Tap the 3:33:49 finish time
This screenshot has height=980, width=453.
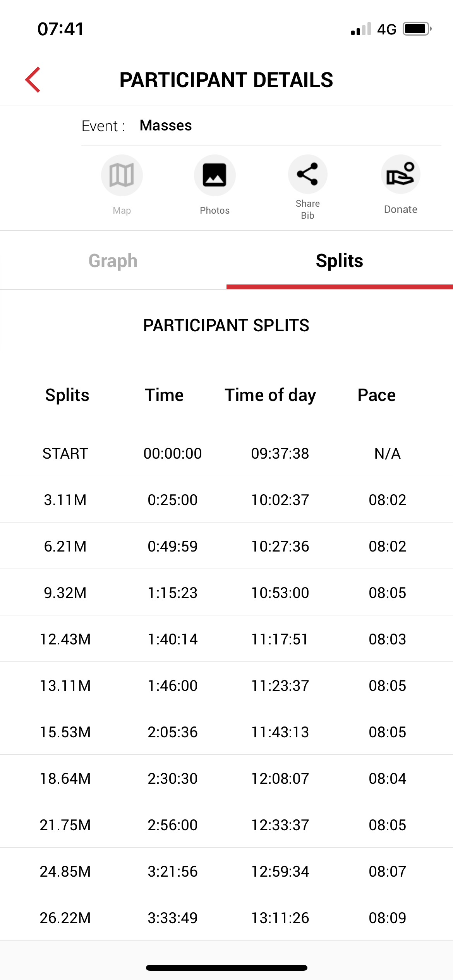[173, 918]
